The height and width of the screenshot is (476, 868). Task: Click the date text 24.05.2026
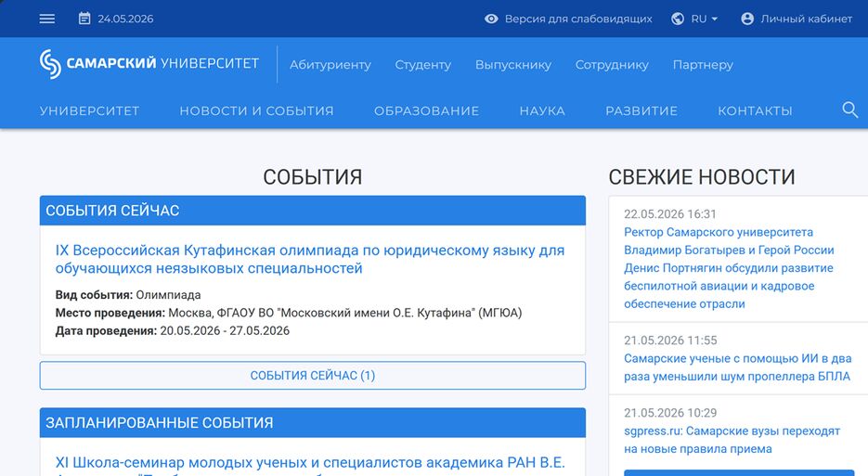click(125, 19)
